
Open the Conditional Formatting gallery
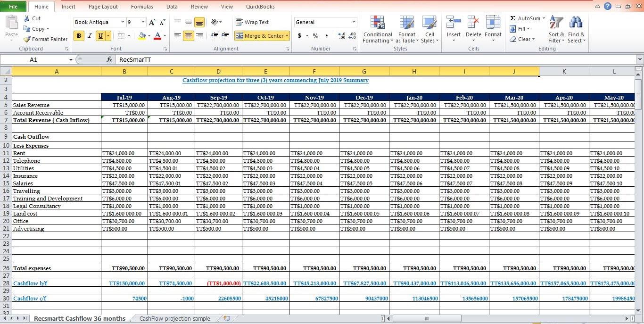click(377, 29)
